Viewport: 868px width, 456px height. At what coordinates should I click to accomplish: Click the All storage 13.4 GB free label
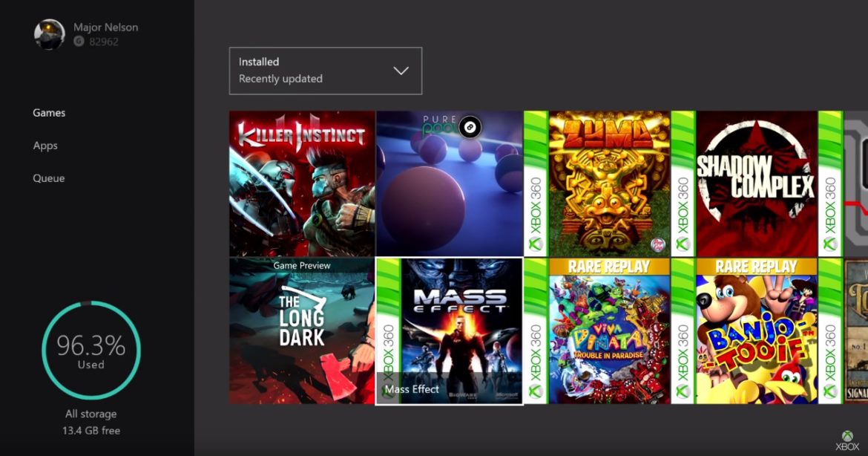coord(91,422)
